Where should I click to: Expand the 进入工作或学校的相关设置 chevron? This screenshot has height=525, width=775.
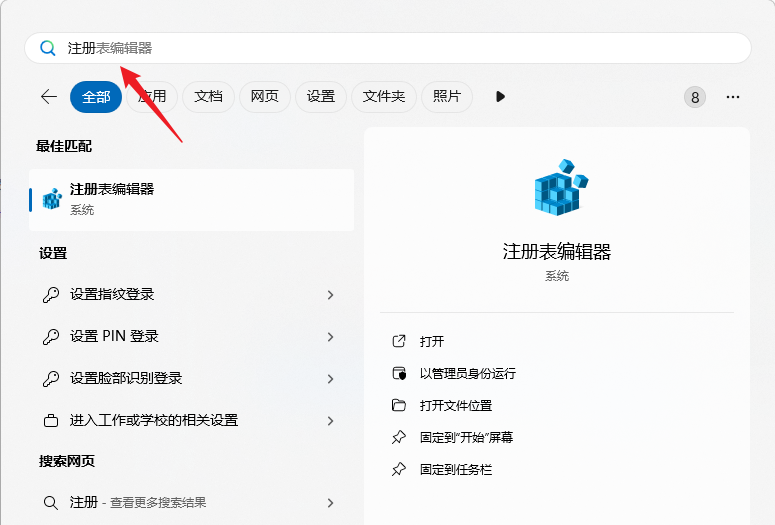point(331,421)
